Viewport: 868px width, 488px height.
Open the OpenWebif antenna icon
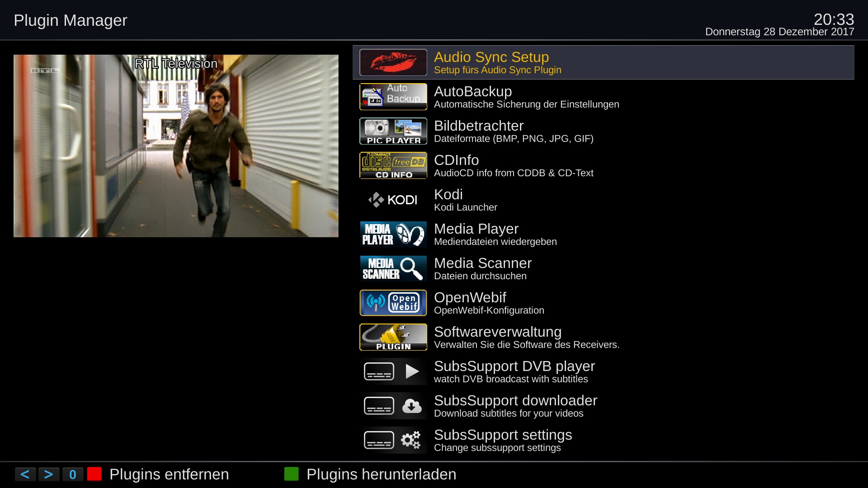pos(393,303)
